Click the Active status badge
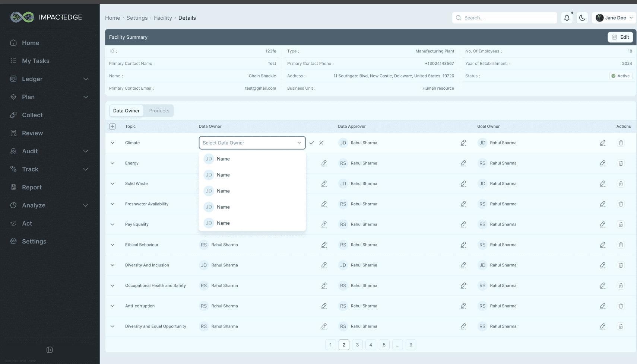637x364 pixels. tap(621, 76)
